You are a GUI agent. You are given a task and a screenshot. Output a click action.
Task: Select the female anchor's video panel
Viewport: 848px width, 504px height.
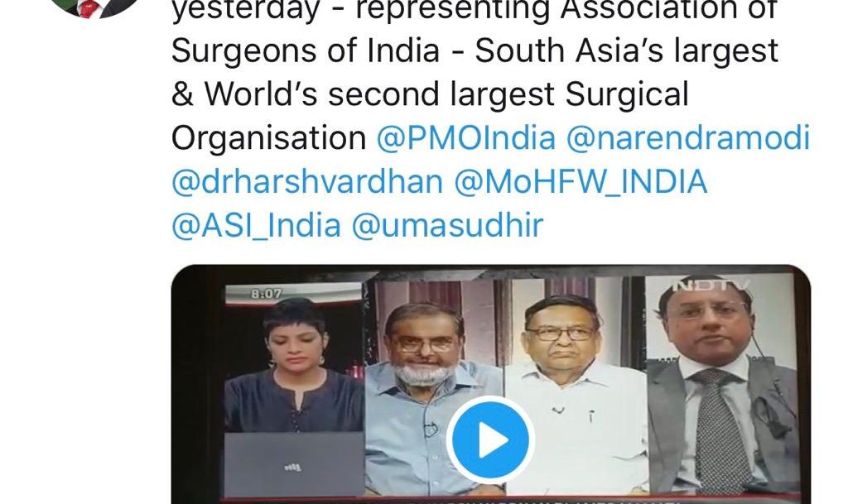[294, 390]
